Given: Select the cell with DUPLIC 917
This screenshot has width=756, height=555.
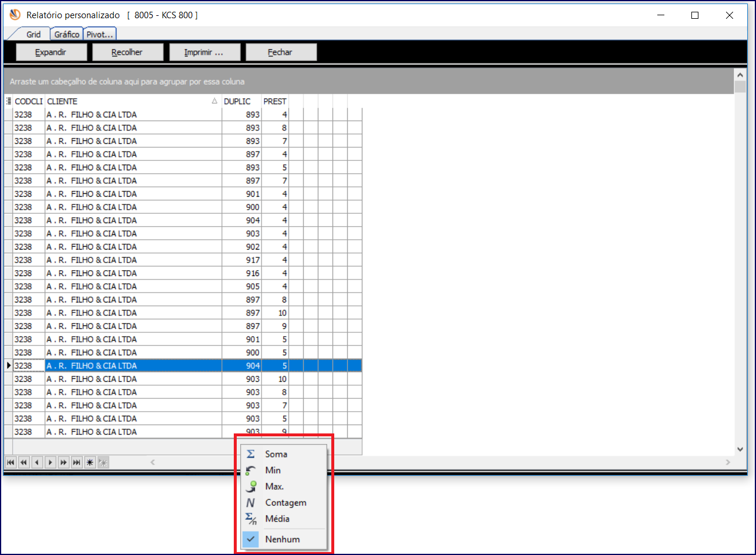Looking at the screenshot, I should [x=241, y=260].
